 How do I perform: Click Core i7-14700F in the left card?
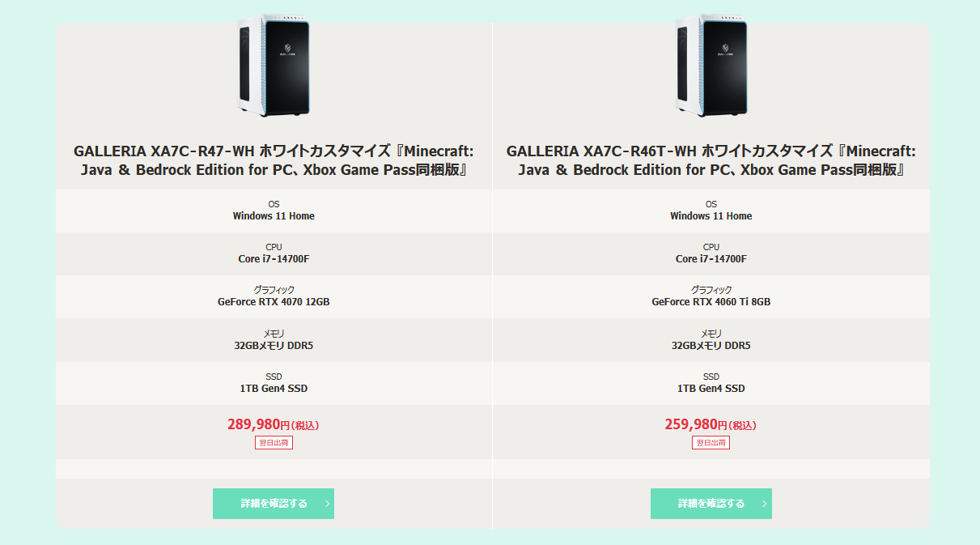[274, 259]
